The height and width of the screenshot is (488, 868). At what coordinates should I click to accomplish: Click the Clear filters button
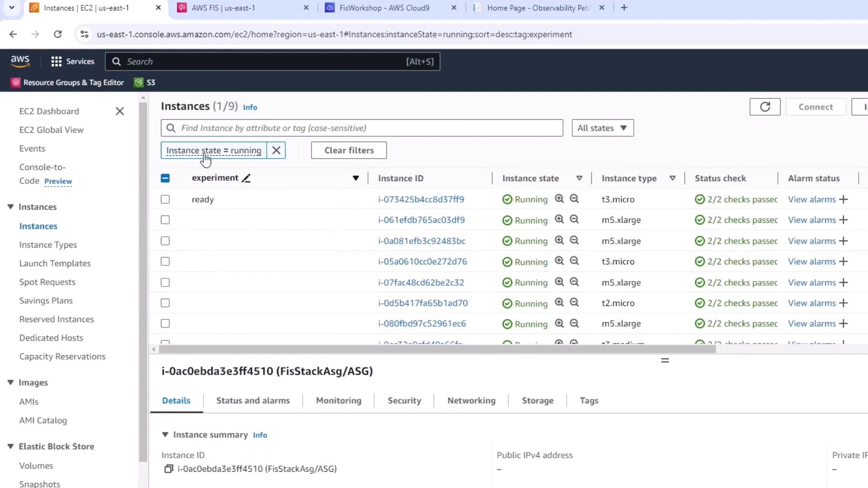pos(349,150)
